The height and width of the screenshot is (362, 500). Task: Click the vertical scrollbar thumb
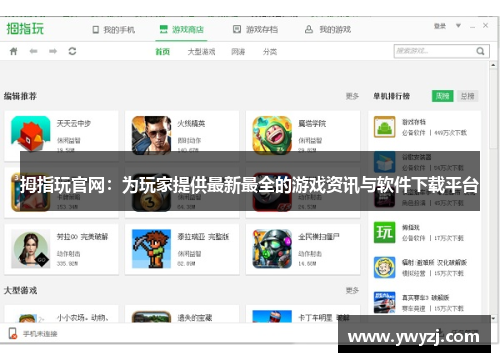[x=494, y=108]
